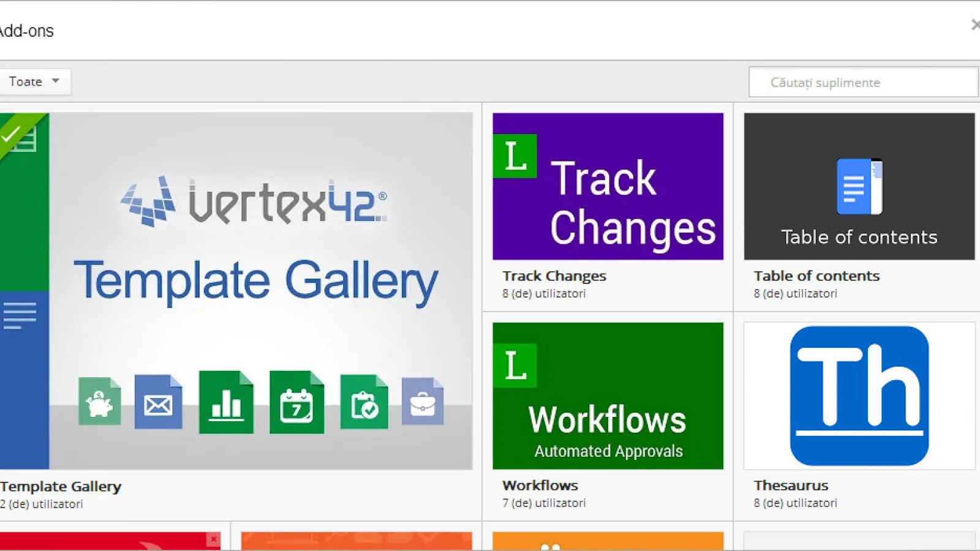Click the Table of contents title link
This screenshot has height=551, width=980.
pos(816,276)
